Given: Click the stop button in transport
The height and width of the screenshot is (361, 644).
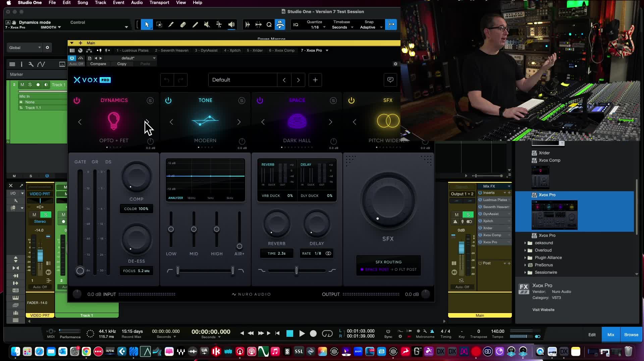Looking at the screenshot, I should (x=290, y=333).
